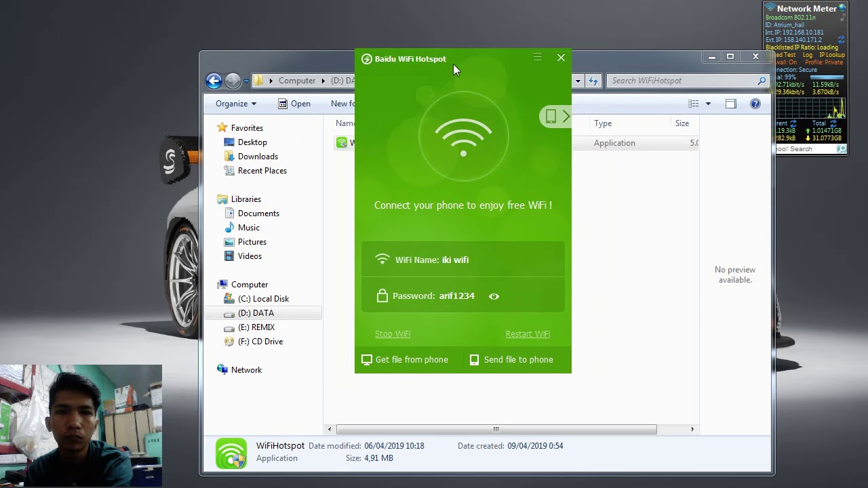
Task: Open the Baidu WiFi Hotspot menu icon
Action: [x=538, y=58]
